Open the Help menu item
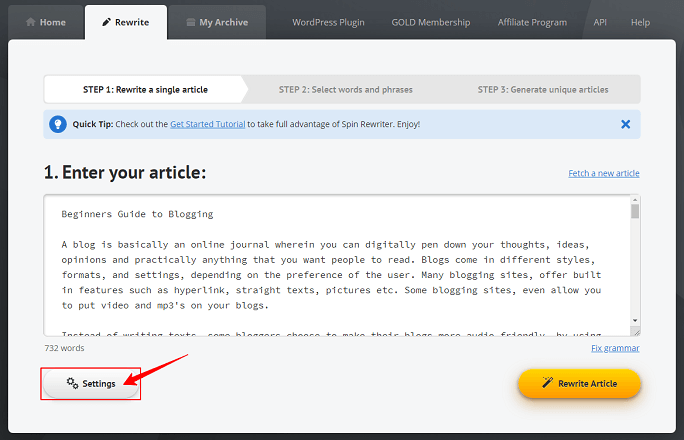Image resolution: width=684 pixels, height=440 pixels. tap(640, 22)
